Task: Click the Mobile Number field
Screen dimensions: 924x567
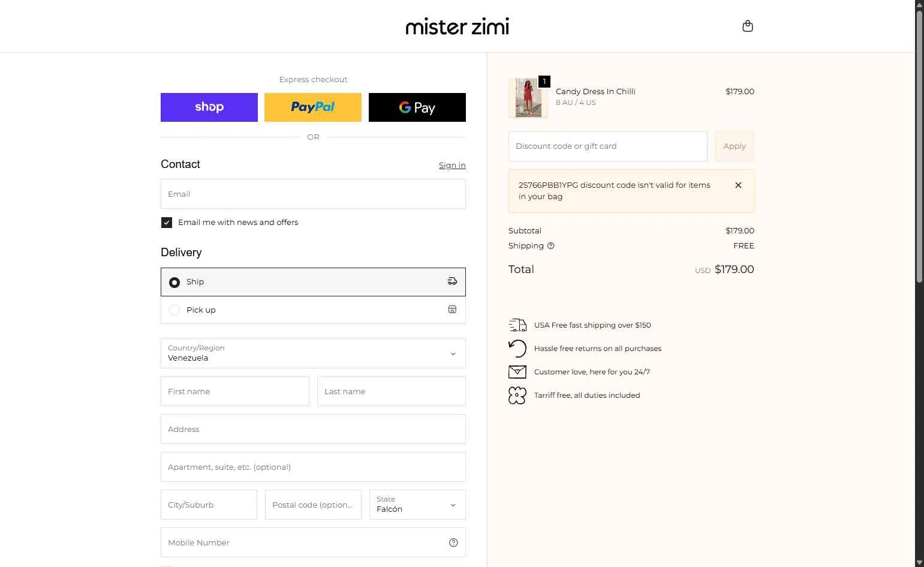Action: [313, 542]
